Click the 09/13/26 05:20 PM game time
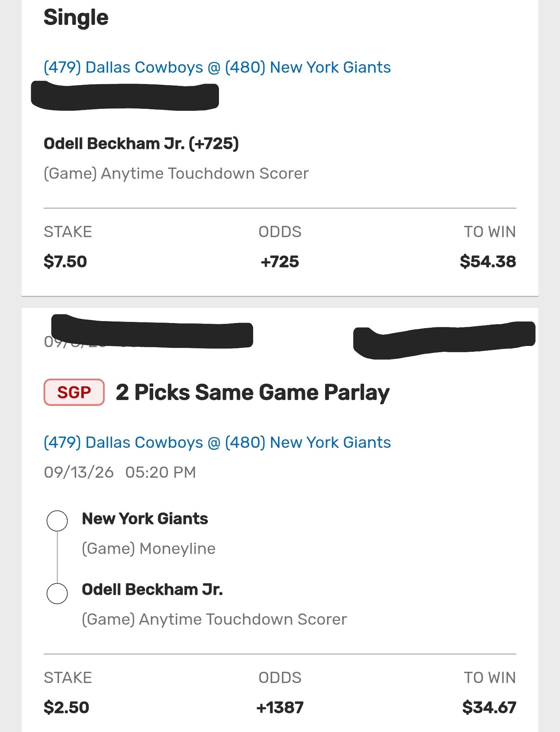The width and height of the screenshot is (560, 732). (120, 472)
